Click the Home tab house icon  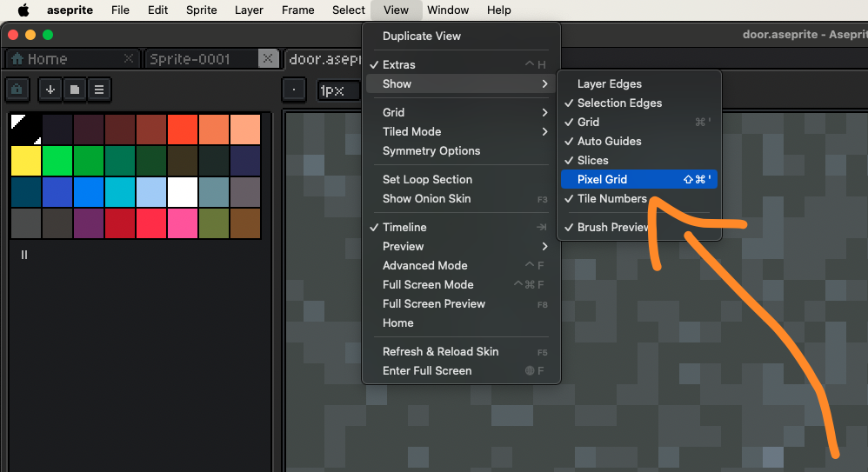pos(16,59)
